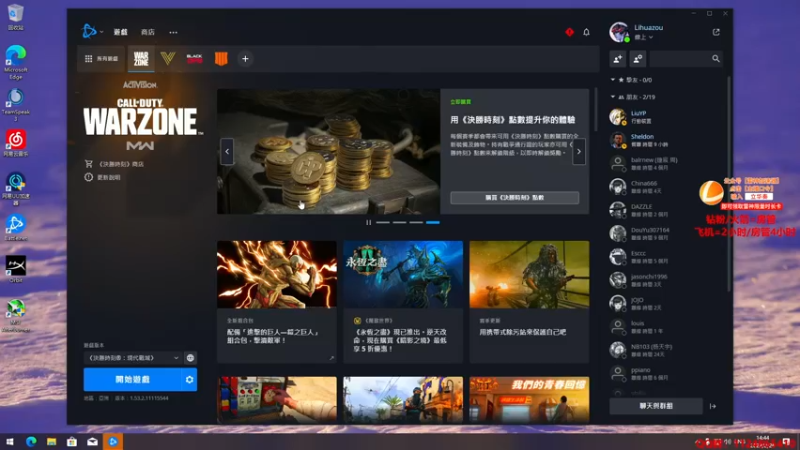Click the friends search magnifier icon
Image resolution: width=800 pixels, height=450 pixels.
click(x=716, y=59)
